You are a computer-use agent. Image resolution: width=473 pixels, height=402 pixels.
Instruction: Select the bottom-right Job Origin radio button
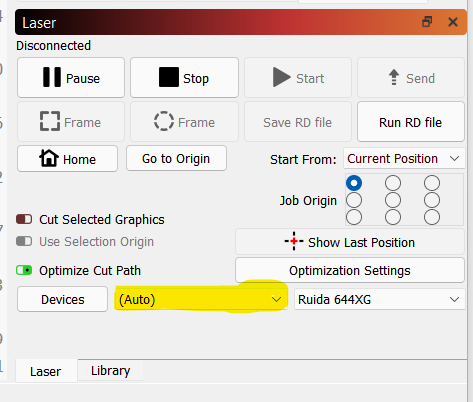(x=432, y=217)
